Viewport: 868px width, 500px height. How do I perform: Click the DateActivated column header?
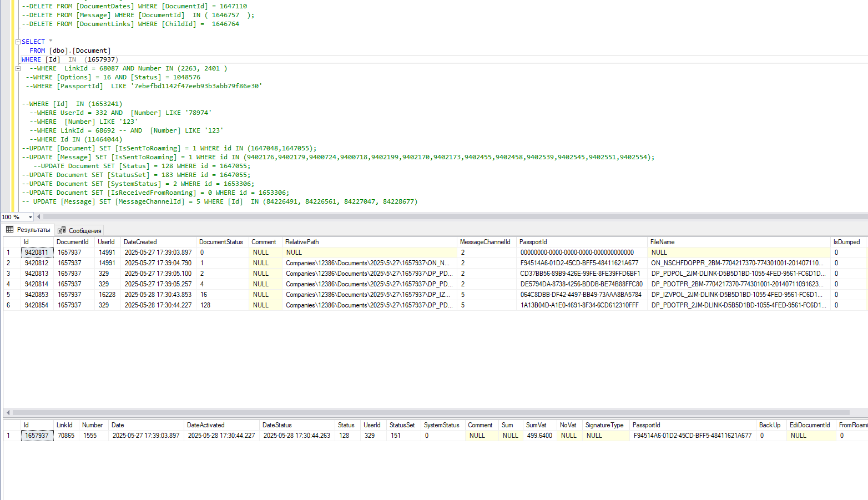point(205,425)
